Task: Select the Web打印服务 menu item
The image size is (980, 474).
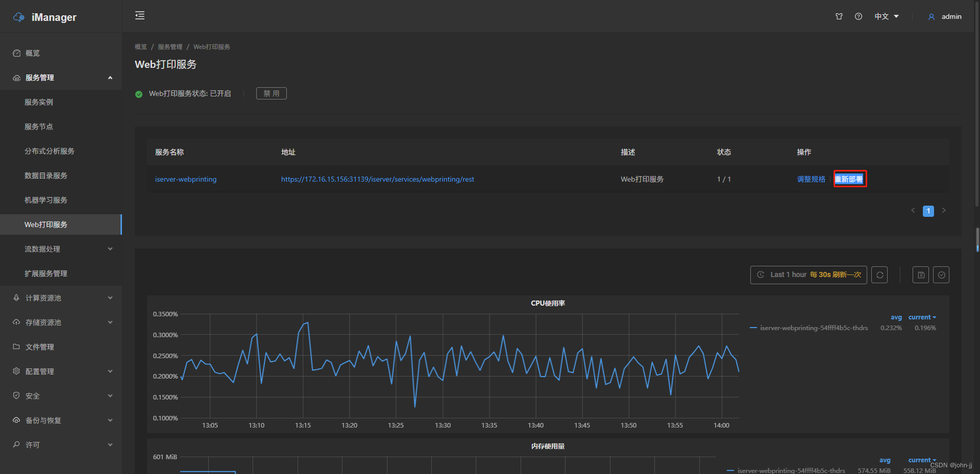Action: click(61, 224)
